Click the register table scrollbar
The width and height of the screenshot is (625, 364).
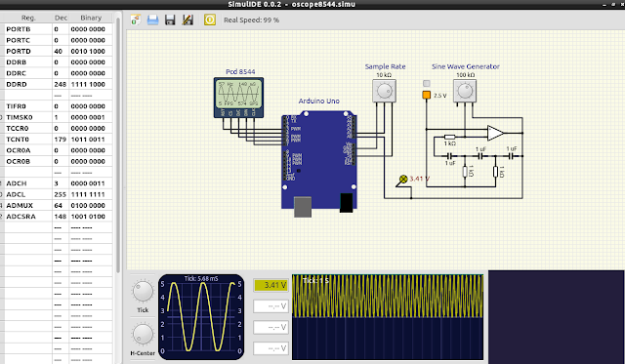click(x=118, y=145)
